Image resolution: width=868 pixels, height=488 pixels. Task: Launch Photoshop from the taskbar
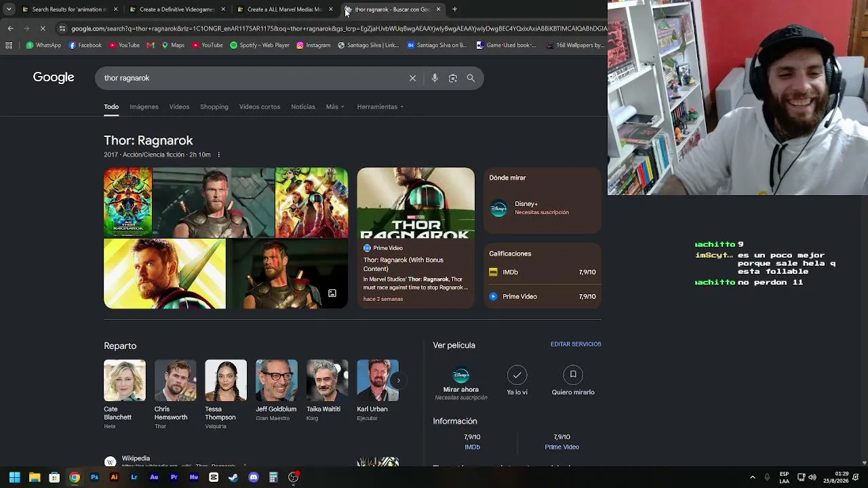pos(94,477)
